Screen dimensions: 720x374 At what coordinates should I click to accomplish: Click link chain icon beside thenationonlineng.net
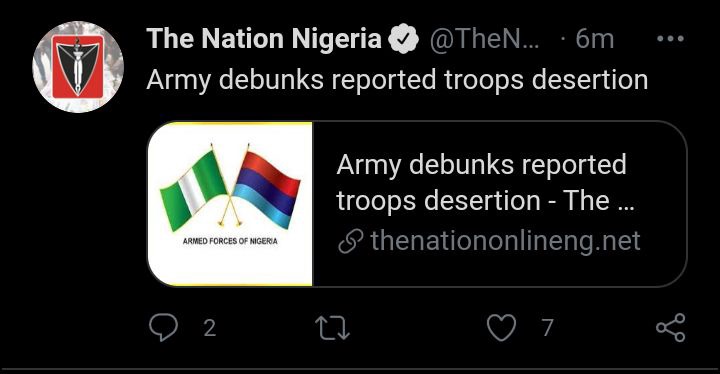(351, 242)
